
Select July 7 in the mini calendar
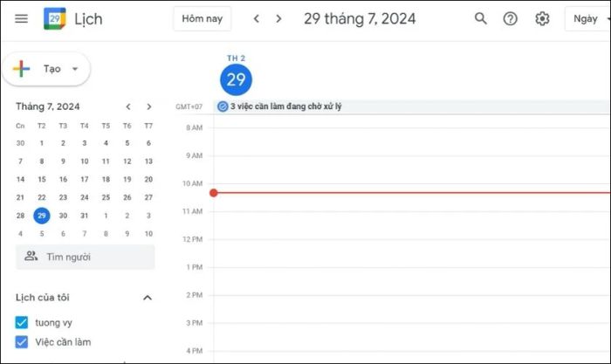20,161
